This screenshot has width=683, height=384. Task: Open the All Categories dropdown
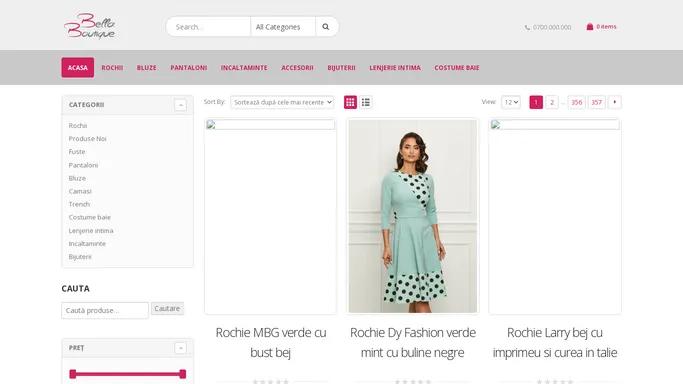(283, 27)
